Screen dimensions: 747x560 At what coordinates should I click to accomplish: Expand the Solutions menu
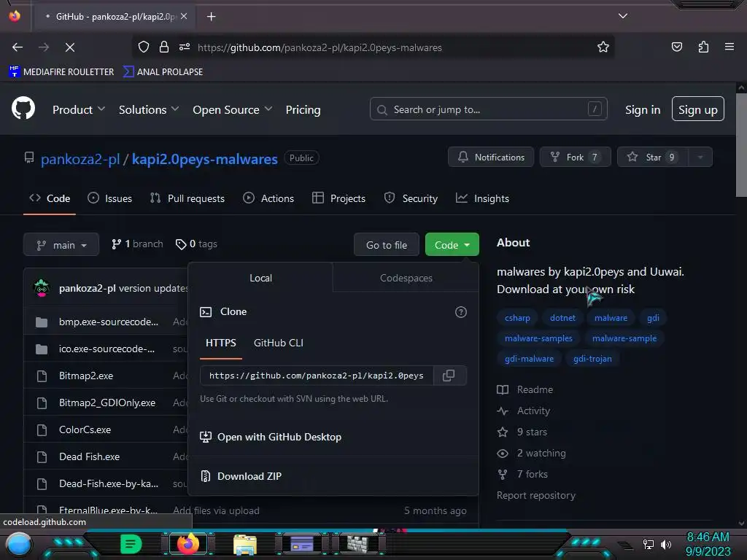coord(149,109)
